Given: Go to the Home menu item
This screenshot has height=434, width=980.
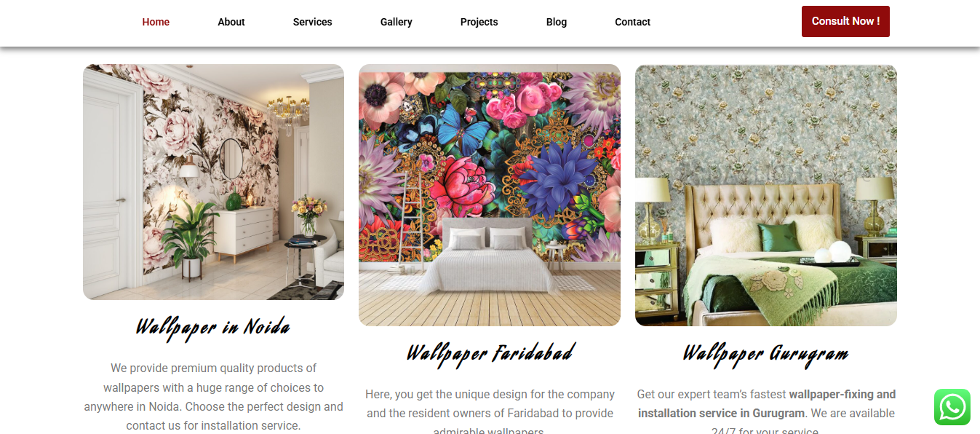Looking at the screenshot, I should pos(156,22).
